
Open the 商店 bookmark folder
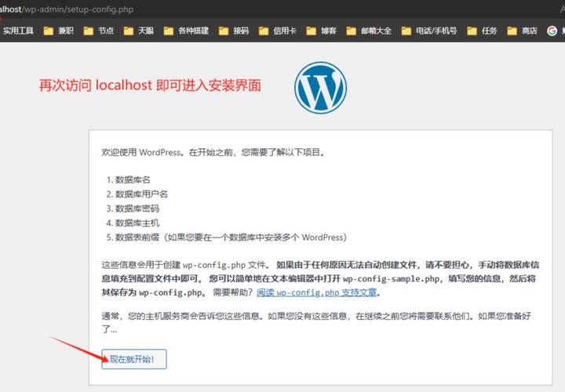click(522, 31)
